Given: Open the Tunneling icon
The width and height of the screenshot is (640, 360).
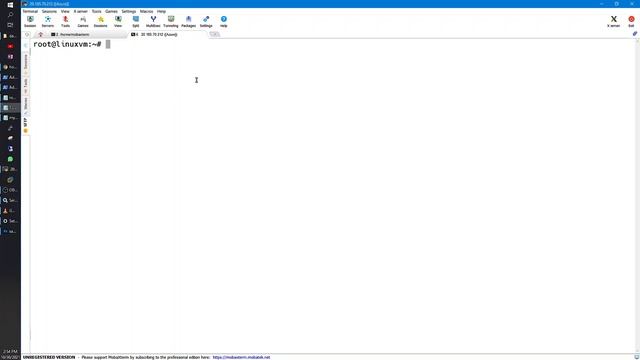Looking at the screenshot, I should pyautogui.click(x=171, y=21).
